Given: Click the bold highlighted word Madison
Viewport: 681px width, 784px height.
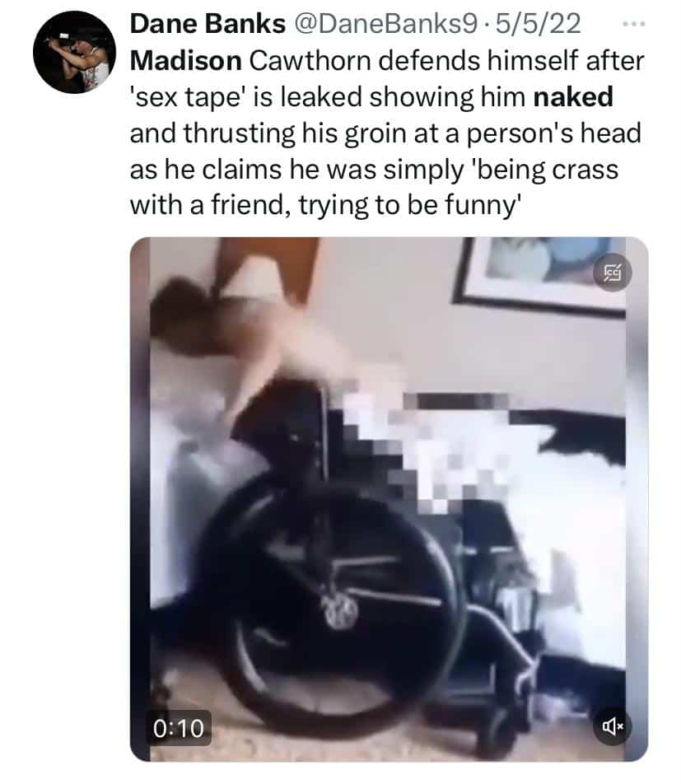Looking at the screenshot, I should pyautogui.click(x=186, y=61).
